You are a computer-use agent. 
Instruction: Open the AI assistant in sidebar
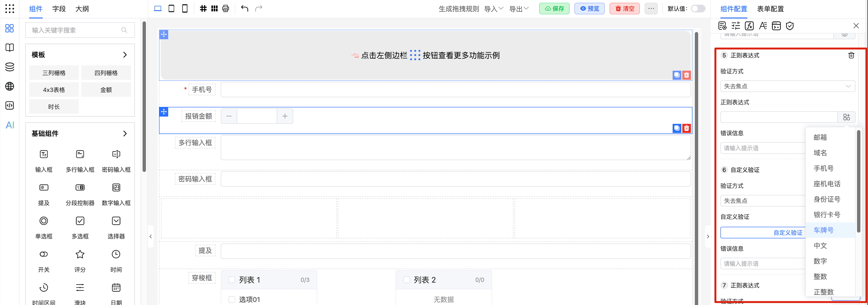pyautogui.click(x=10, y=125)
